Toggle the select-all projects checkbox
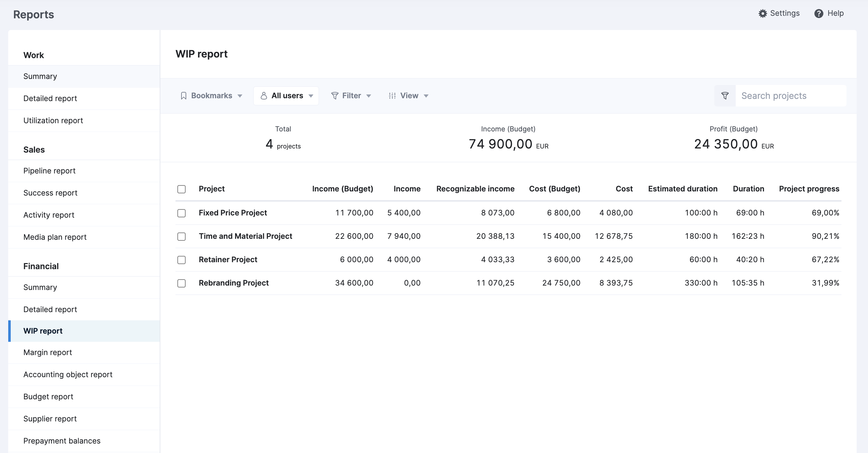 coord(181,189)
